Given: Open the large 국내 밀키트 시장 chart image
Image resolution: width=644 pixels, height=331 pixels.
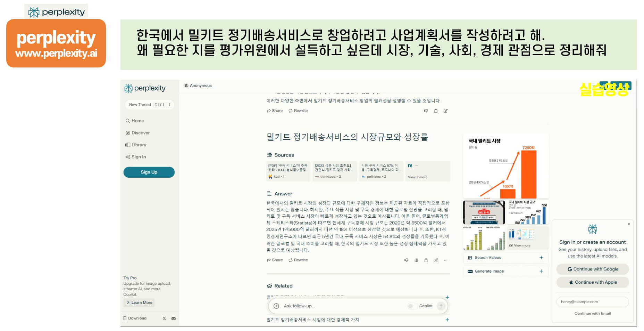Looking at the screenshot, I should point(506,166).
